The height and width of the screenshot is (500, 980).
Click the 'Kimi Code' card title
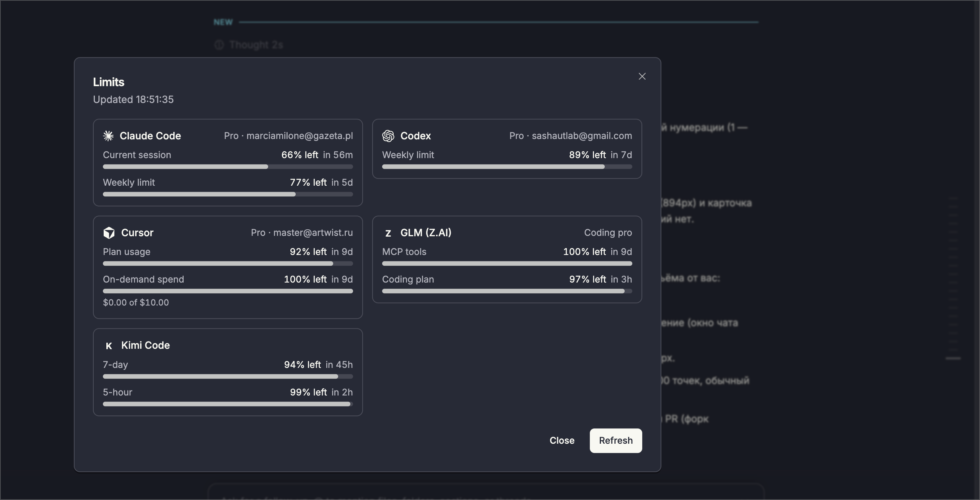pos(145,345)
